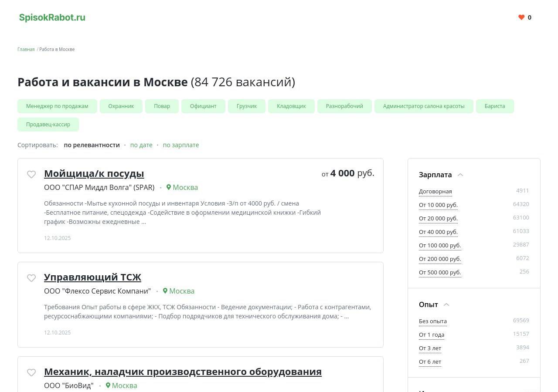Favorite the Мойщица/к посуды vacancy heart
Image resolution: width=558 pixels, height=392 pixels.
31,175
